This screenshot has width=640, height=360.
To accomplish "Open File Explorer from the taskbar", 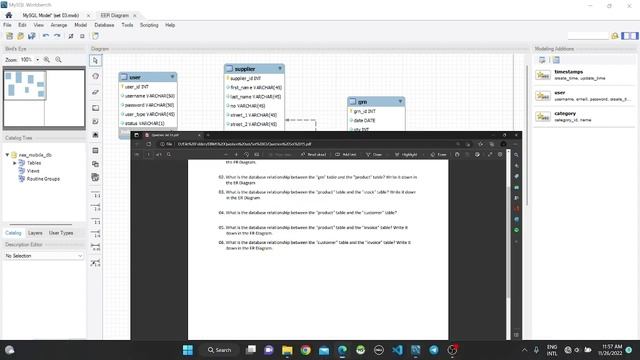I will [287, 350].
